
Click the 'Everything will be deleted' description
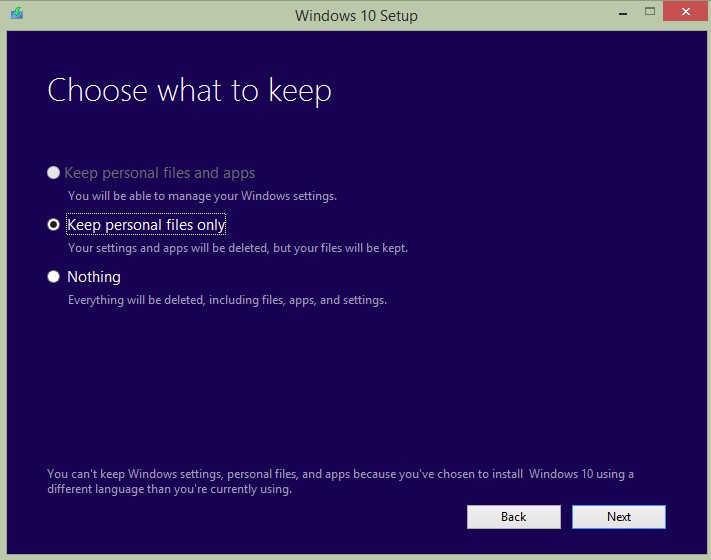[227, 300]
